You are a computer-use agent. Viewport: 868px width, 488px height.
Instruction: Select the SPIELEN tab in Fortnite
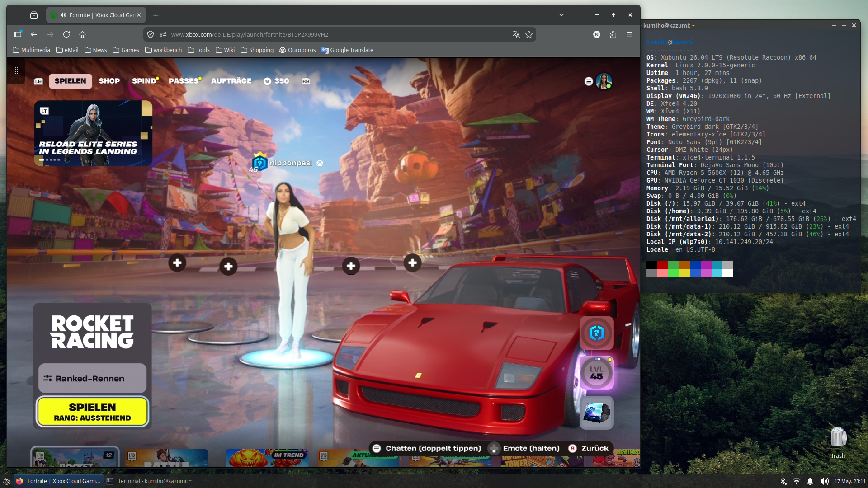pos(70,81)
